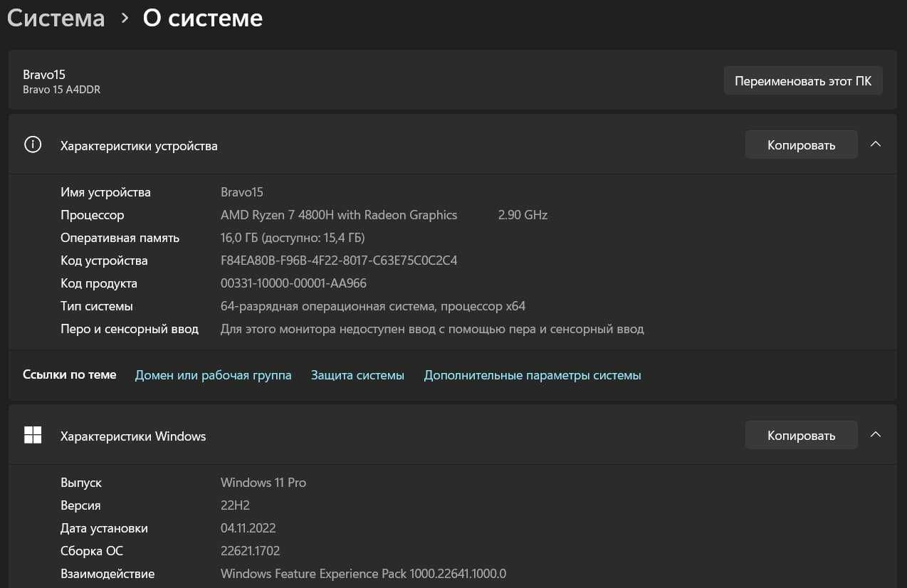Screen dimensions: 907x588
Task: Click the Тип системы label
Action: (97, 306)
